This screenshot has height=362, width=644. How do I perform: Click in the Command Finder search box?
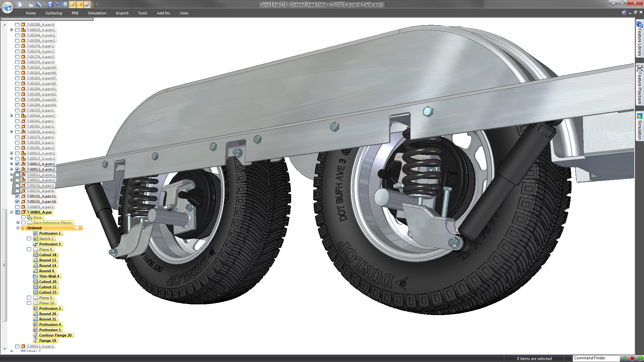pos(596,358)
